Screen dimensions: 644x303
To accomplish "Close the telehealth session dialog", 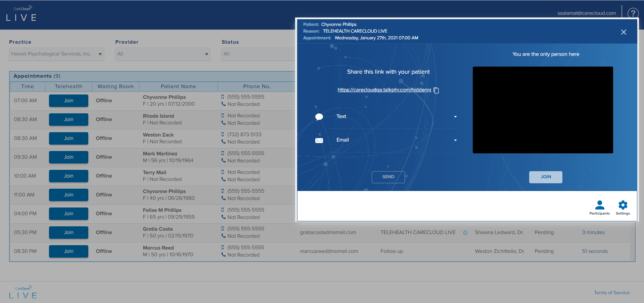I will click(x=623, y=32).
